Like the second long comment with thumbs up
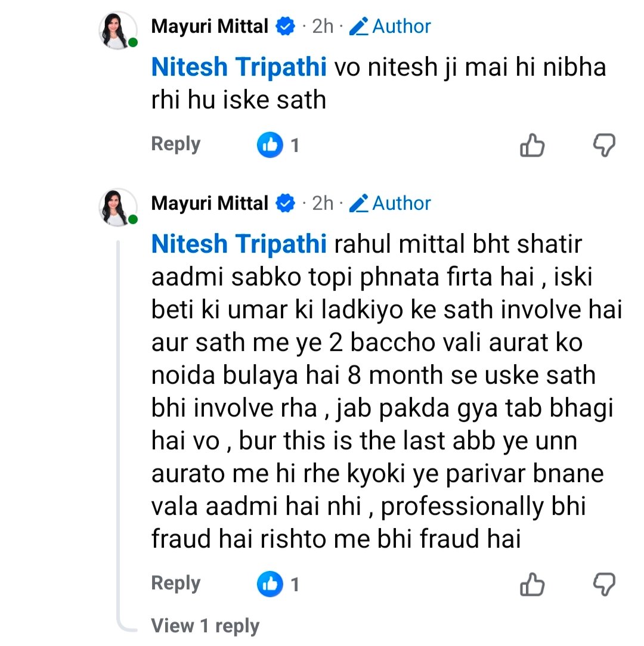This screenshot has width=644, height=646. point(532,584)
